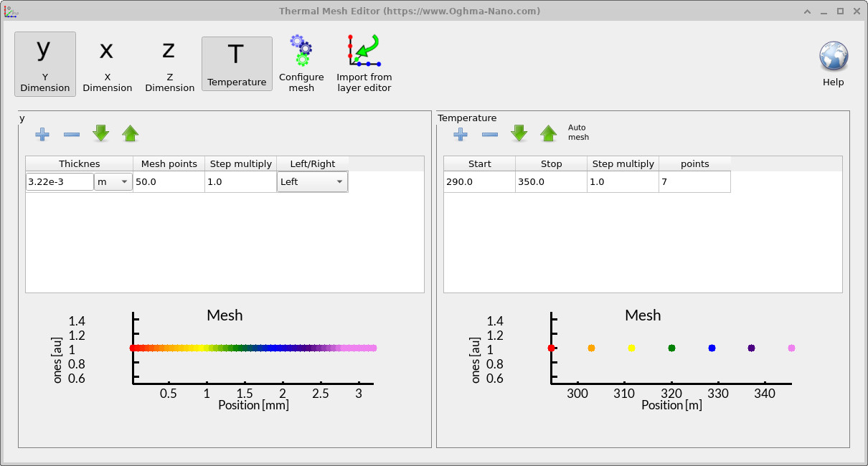Switch to the Temperature tab

pyautogui.click(x=237, y=63)
